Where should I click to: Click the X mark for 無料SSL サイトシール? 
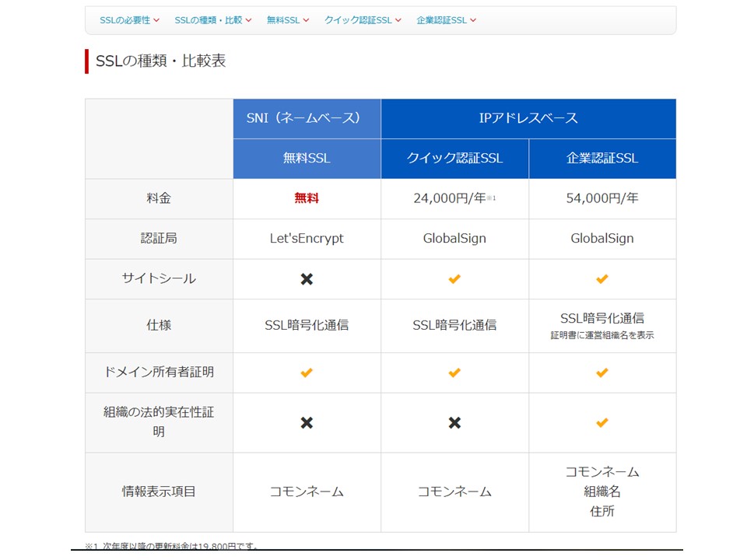coord(307,279)
